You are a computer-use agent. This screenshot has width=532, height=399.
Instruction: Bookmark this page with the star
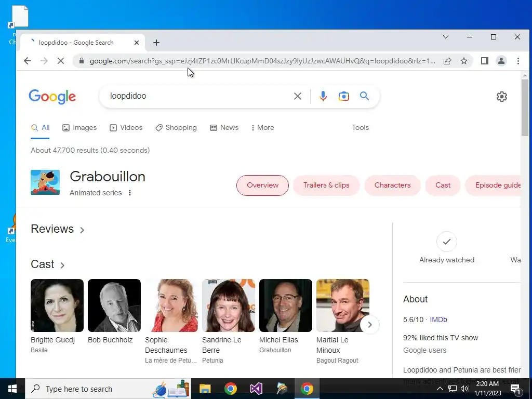(x=464, y=61)
